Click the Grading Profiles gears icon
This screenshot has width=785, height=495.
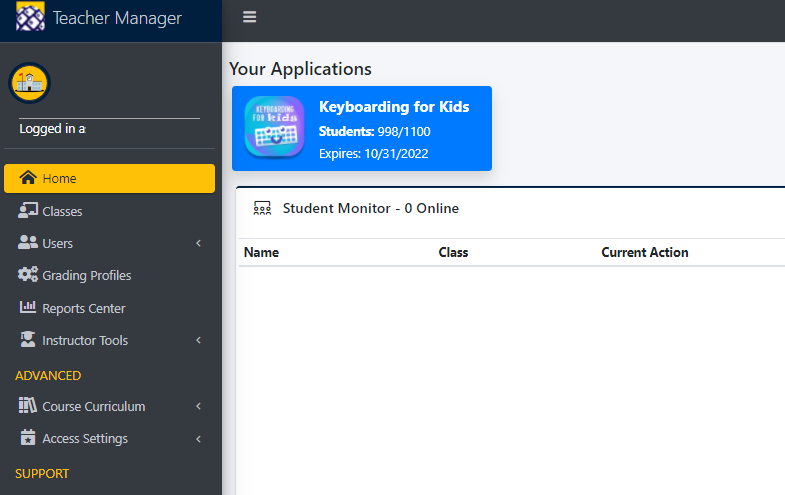click(28, 275)
